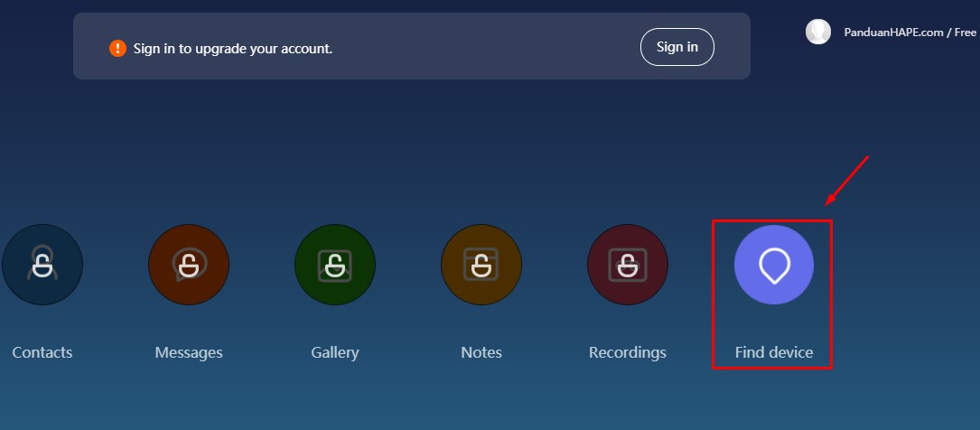Click the Messages label

point(189,352)
